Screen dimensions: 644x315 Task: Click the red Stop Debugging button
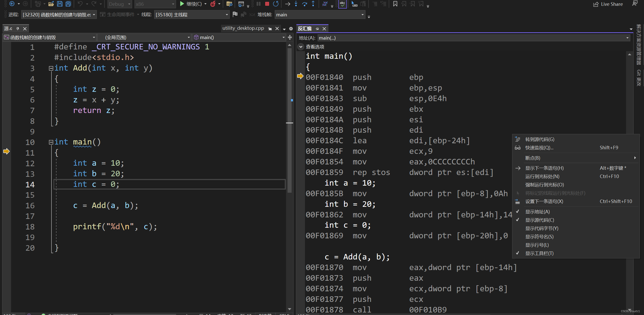click(267, 4)
